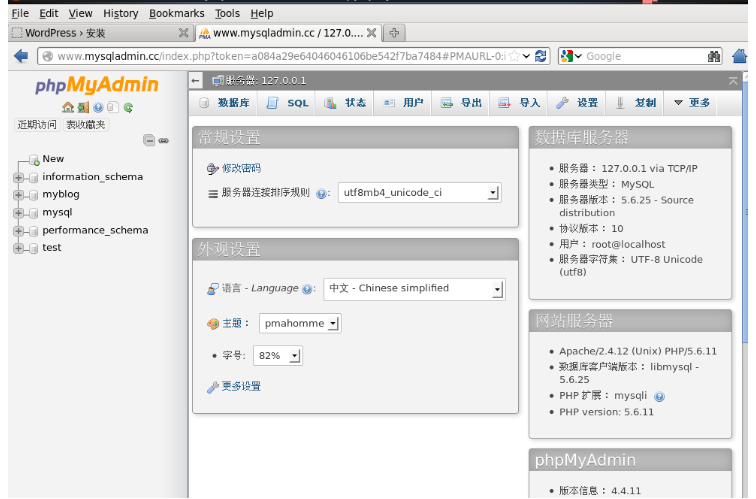Bookmark page with star icon

[x=514, y=56]
